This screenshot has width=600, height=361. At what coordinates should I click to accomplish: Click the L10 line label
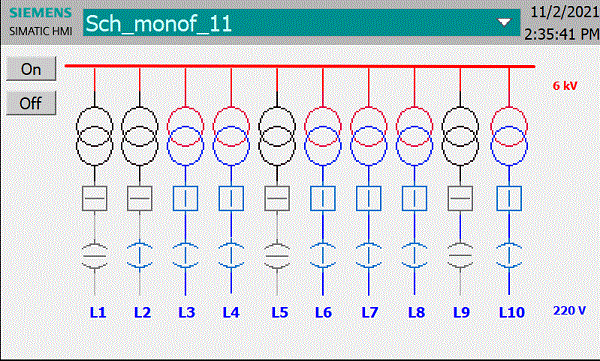click(x=512, y=312)
